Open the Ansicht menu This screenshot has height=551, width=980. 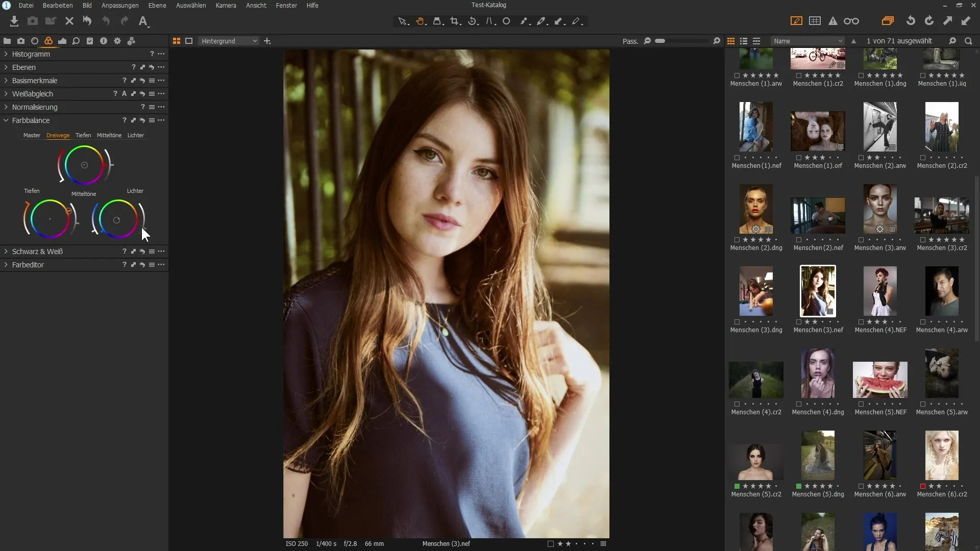256,5
